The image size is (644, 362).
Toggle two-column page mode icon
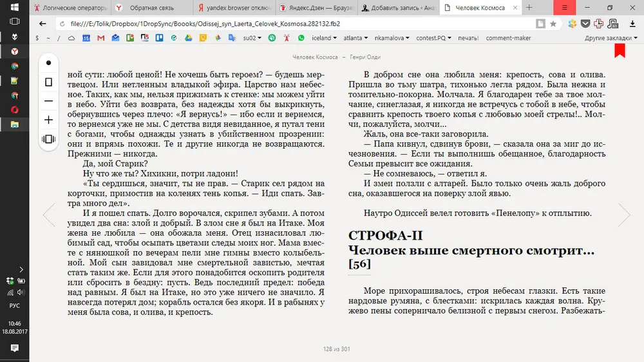(x=48, y=139)
